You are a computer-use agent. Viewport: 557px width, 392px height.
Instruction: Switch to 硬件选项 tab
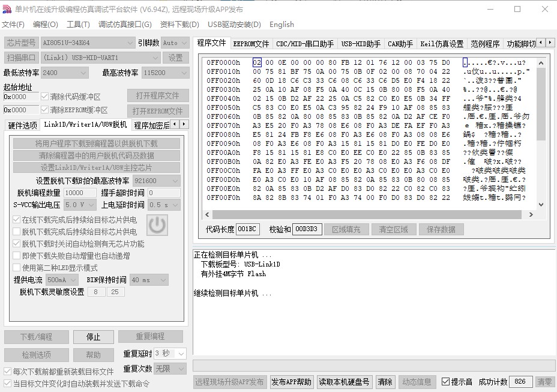click(22, 125)
